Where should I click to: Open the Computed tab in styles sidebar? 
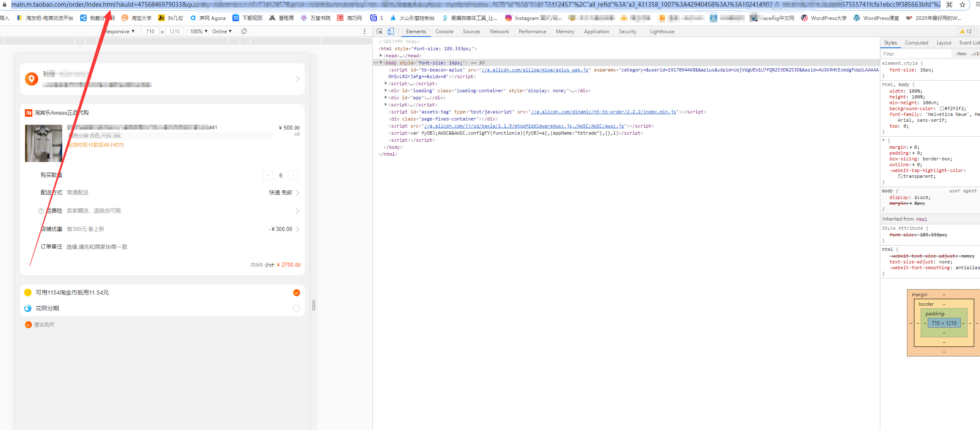click(x=916, y=43)
